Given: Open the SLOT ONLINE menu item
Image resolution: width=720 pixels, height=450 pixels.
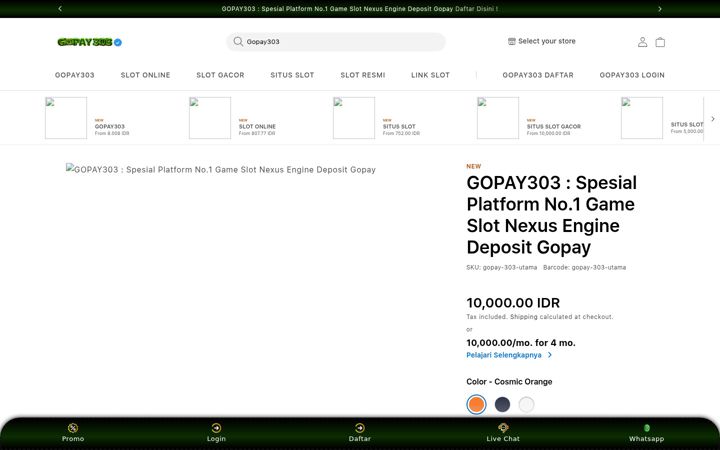Looking at the screenshot, I should 145,75.
